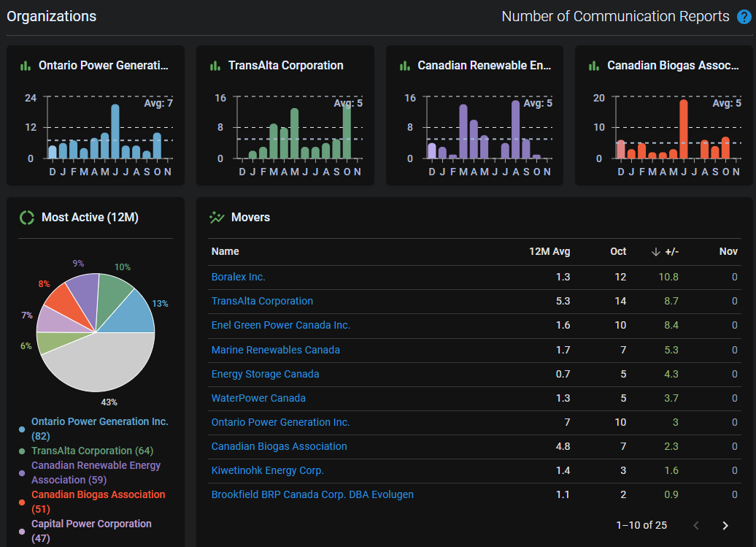
Task: Open TransAlta Corporation link in Movers table
Action: pyautogui.click(x=262, y=301)
